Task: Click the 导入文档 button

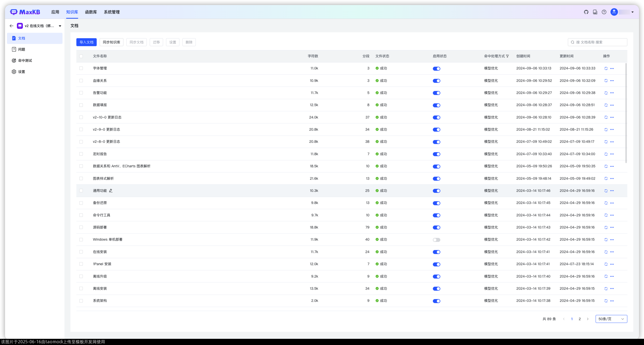Action: click(86, 42)
